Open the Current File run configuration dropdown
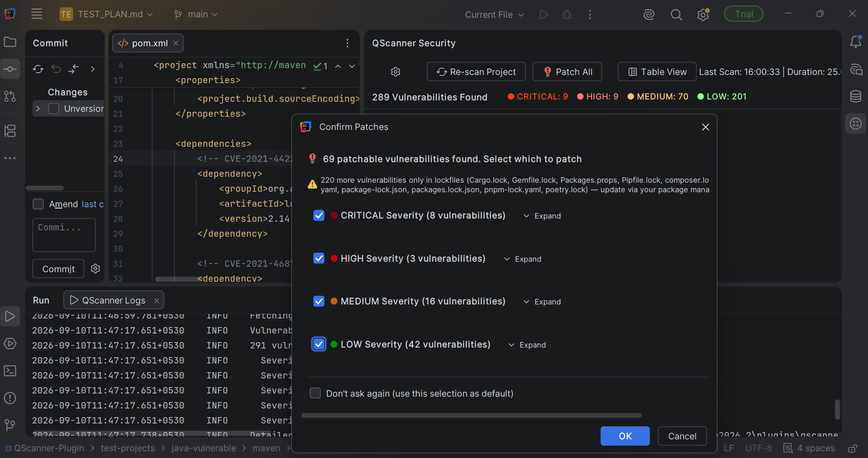868x458 pixels. pyautogui.click(x=494, y=15)
